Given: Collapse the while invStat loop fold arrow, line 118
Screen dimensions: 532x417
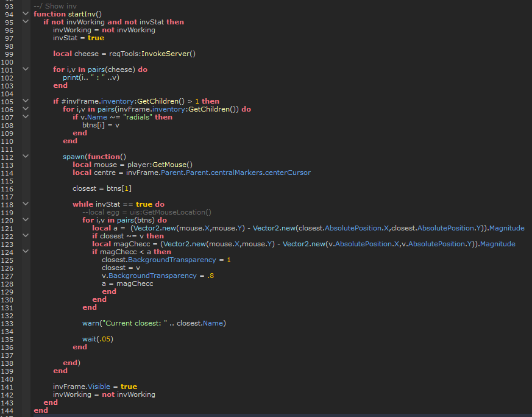Looking at the screenshot, I should tap(26, 204).
